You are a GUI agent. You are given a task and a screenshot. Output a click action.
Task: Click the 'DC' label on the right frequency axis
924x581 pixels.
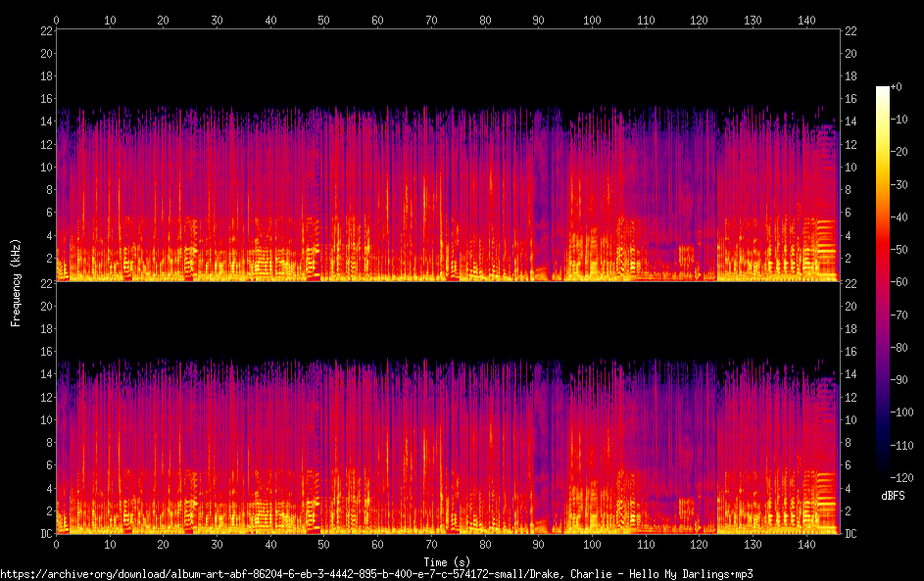(851, 533)
